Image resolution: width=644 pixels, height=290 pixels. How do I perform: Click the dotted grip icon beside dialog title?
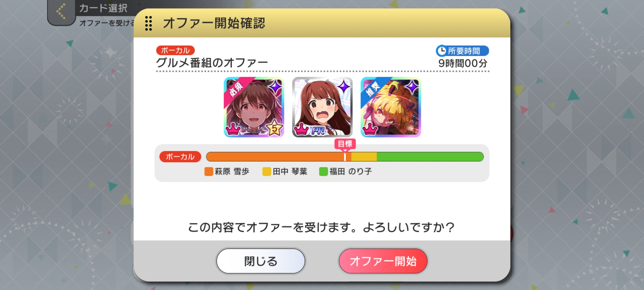[148, 23]
